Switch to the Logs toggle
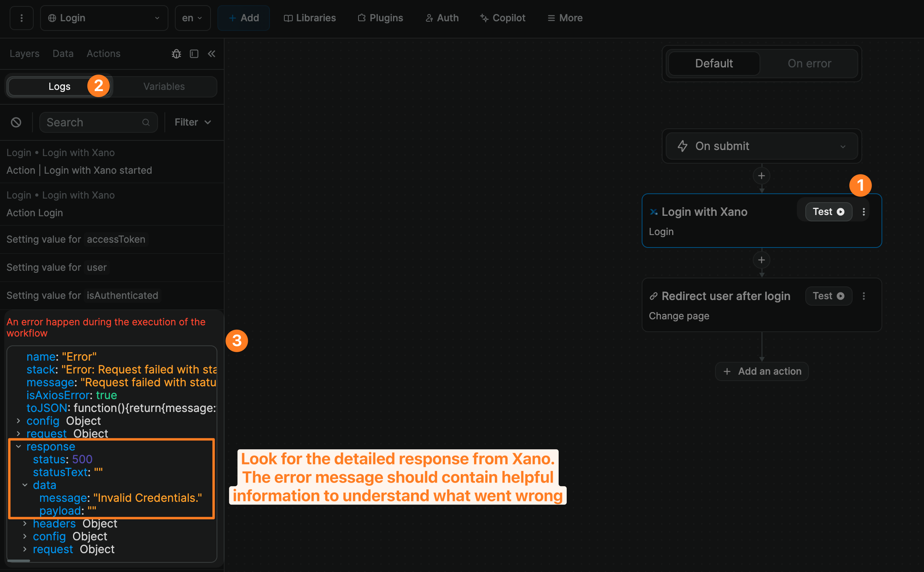This screenshot has width=924, height=572. click(x=59, y=87)
